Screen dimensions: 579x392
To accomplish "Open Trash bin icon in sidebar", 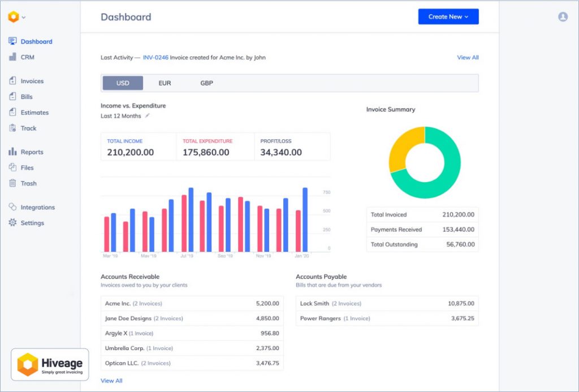I will [12, 183].
